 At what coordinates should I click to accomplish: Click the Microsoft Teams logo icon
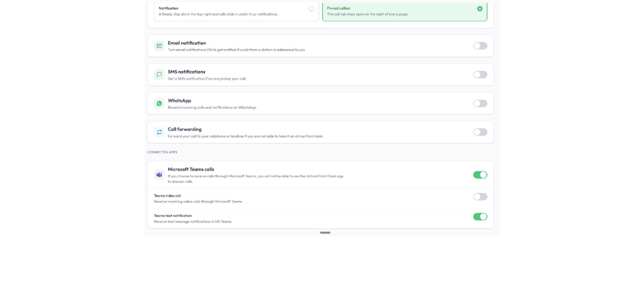click(159, 175)
